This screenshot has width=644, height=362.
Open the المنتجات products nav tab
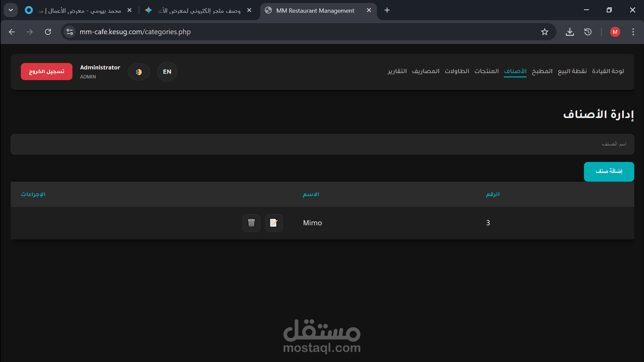tap(486, 71)
